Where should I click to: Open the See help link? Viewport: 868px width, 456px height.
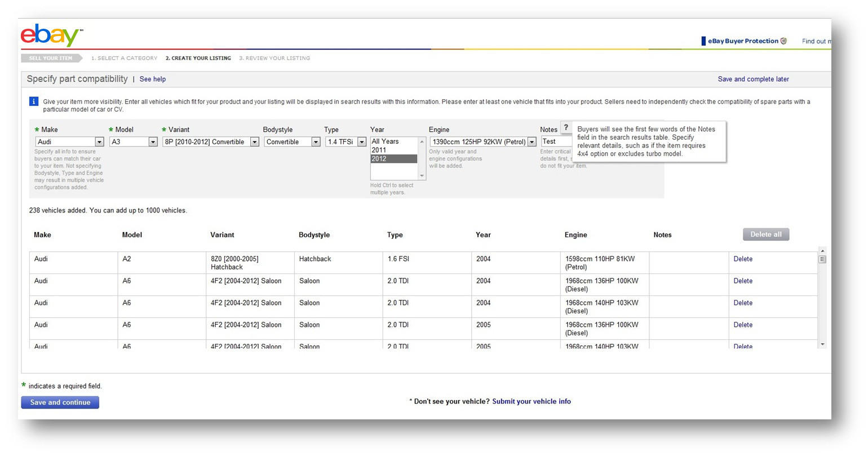[153, 79]
